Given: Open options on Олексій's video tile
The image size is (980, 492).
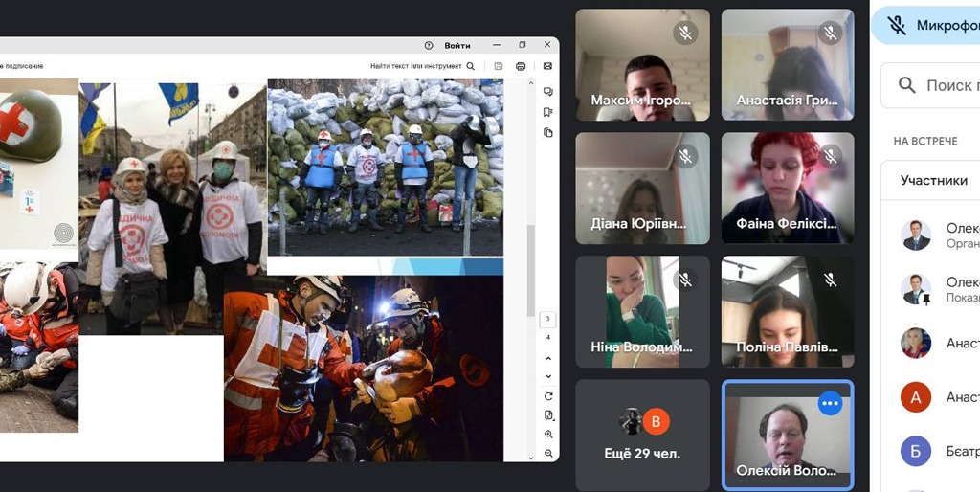Looking at the screenshot, I should coord(830,404).
